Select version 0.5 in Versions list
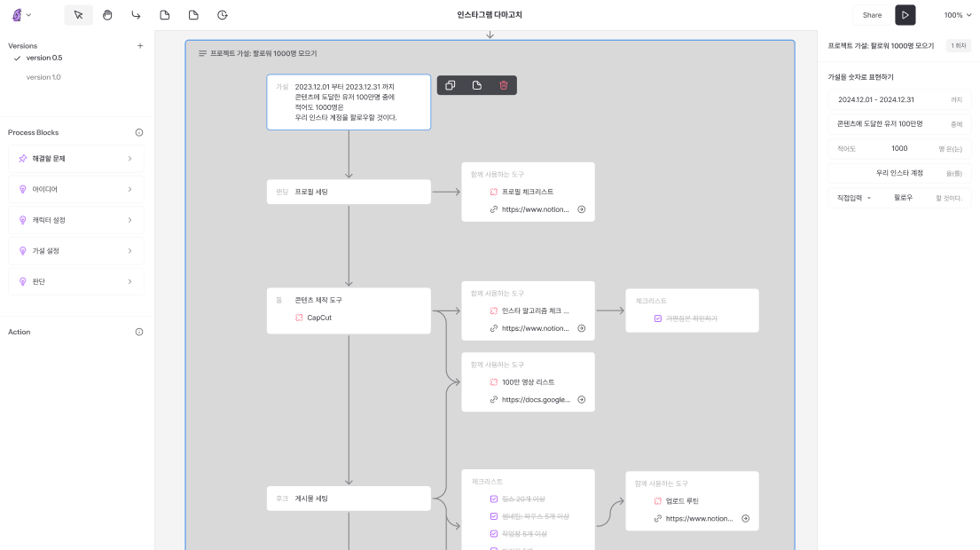 43,58
